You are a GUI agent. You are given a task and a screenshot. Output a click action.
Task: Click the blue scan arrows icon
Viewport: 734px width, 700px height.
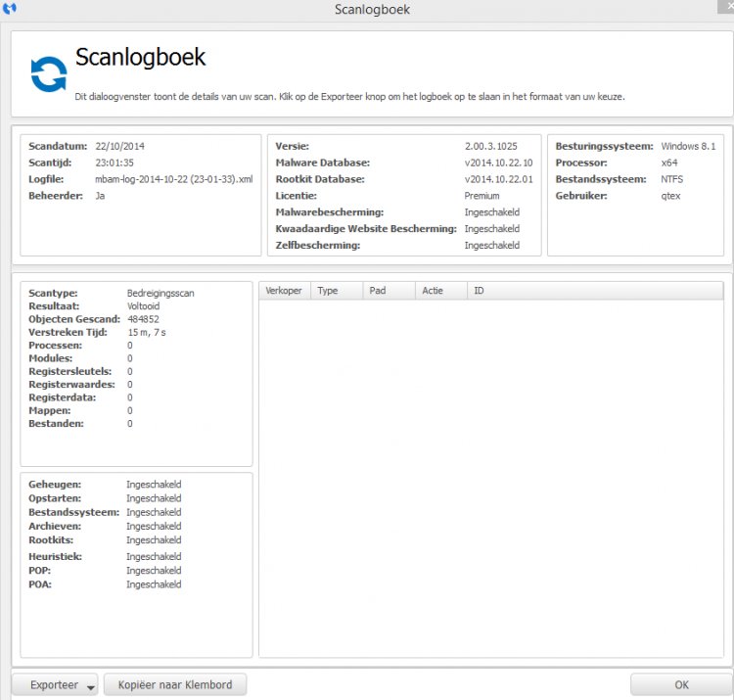(x=48, y=75)
